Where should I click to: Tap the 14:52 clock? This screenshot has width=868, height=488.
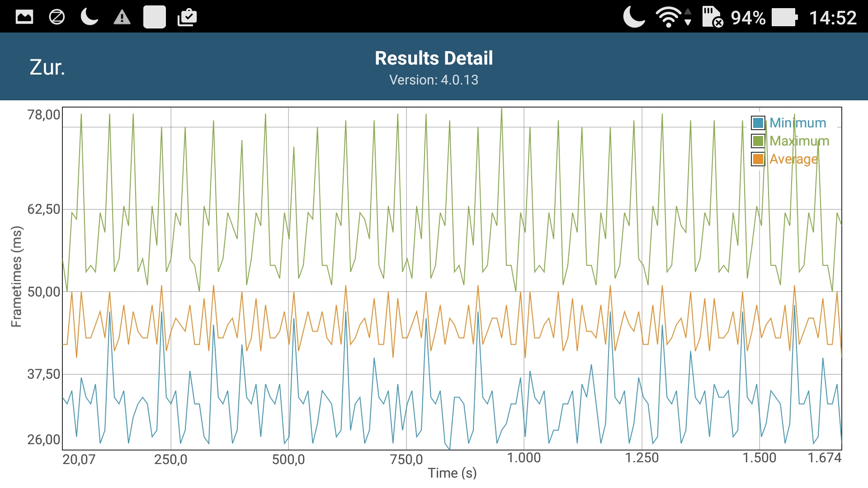pos(833,18)
